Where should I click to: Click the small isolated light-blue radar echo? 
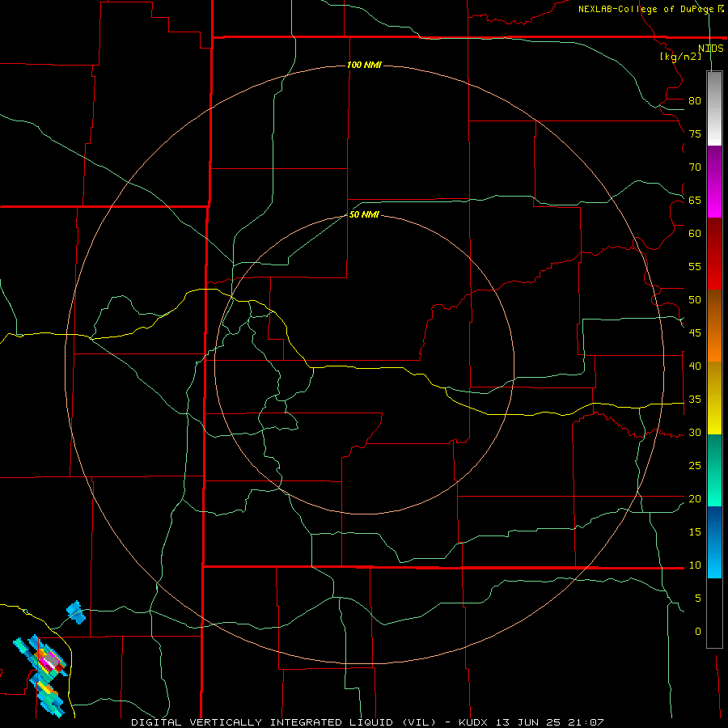click(x=76, y=612)
